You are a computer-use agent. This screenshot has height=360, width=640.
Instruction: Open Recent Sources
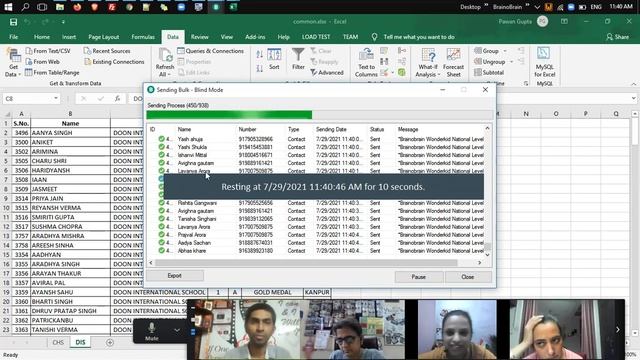pyautogui.click(x=107, y=51)
